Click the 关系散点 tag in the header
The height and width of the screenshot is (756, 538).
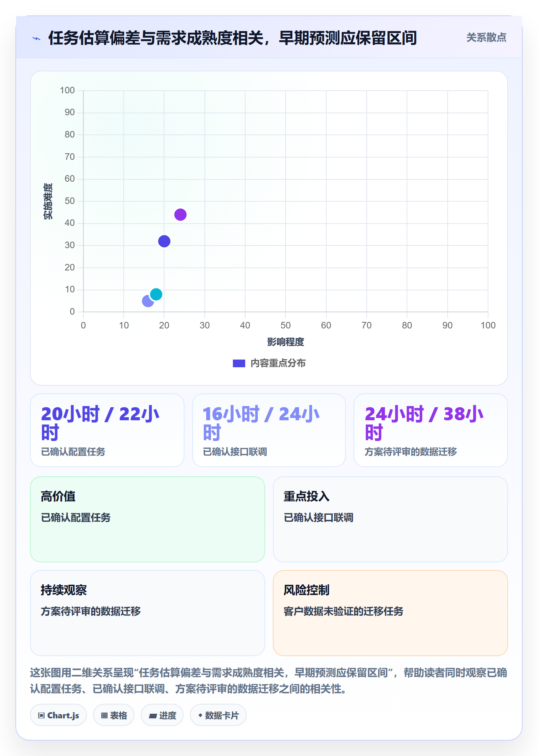(x=486, y=38)
